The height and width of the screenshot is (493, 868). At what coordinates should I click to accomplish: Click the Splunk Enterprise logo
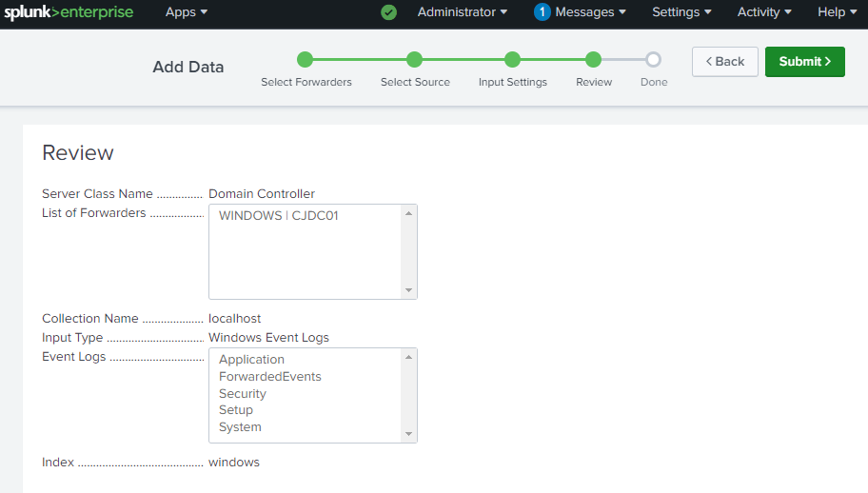point(69,12)
